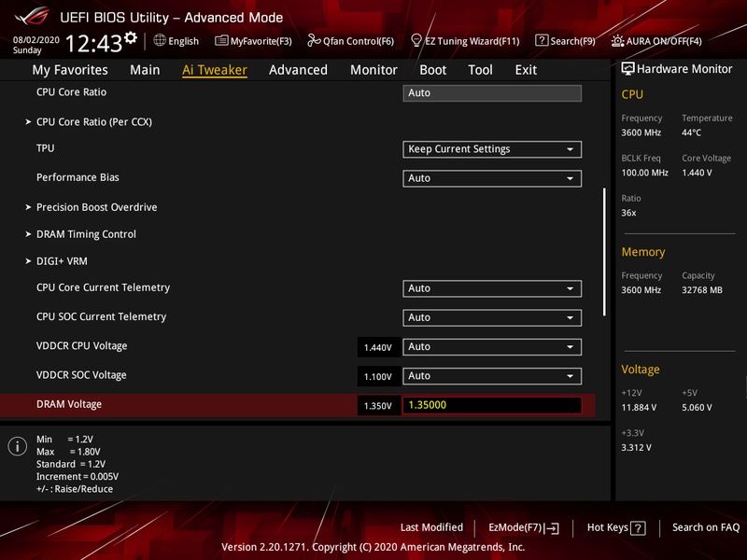Switch to the My Favorites tab
This screenshot has width=747, height=560.
pyautogui.click(x=70, y=70)
